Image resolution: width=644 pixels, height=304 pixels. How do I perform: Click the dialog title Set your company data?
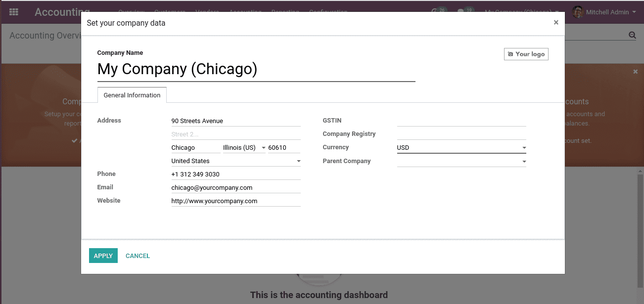coord(126,23)
